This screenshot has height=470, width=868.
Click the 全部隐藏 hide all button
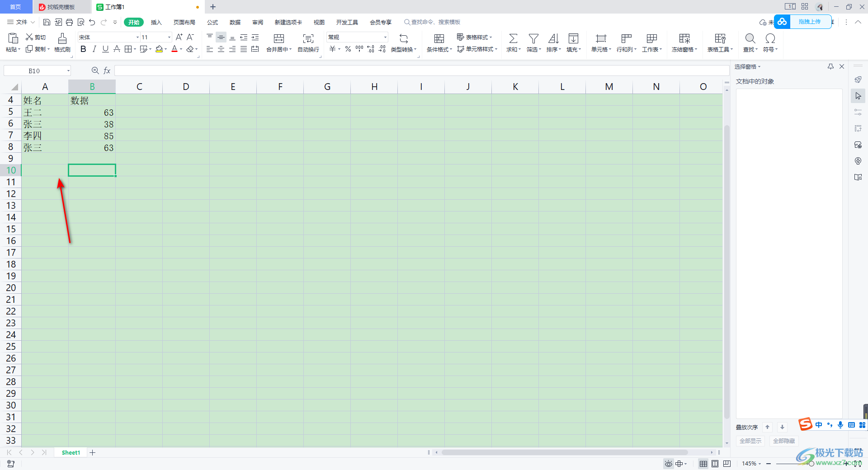(784, 441)
